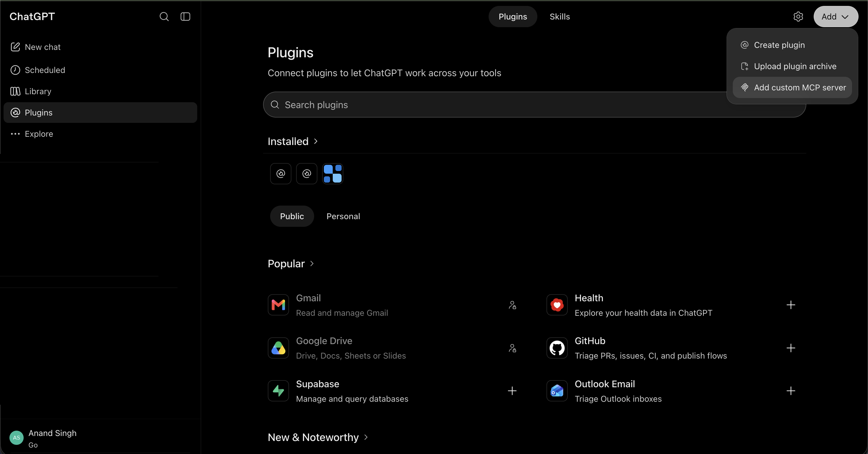Choose Create plugin from Add menu
This screenshot has width=868, height=454.
click(x=792, y=45)
